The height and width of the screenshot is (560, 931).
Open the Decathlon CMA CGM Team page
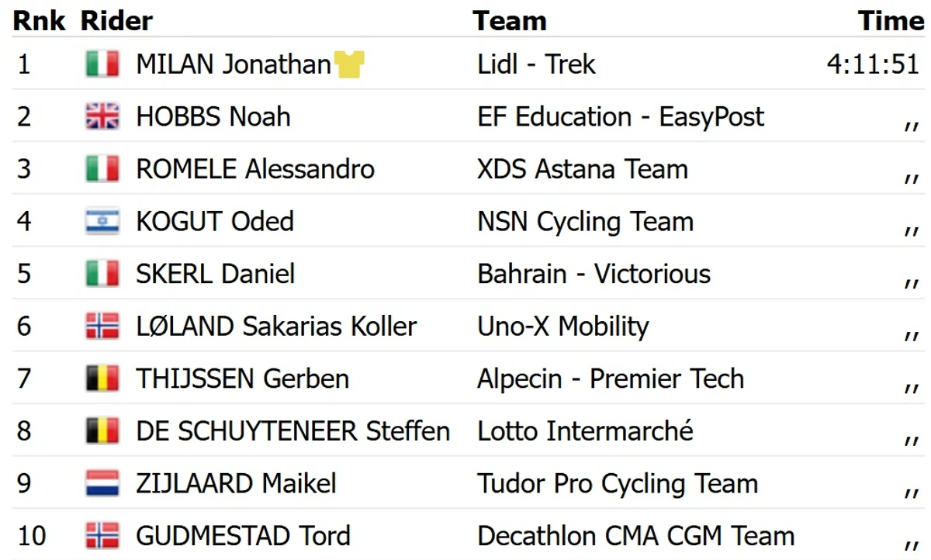click(x=636, y=536)
